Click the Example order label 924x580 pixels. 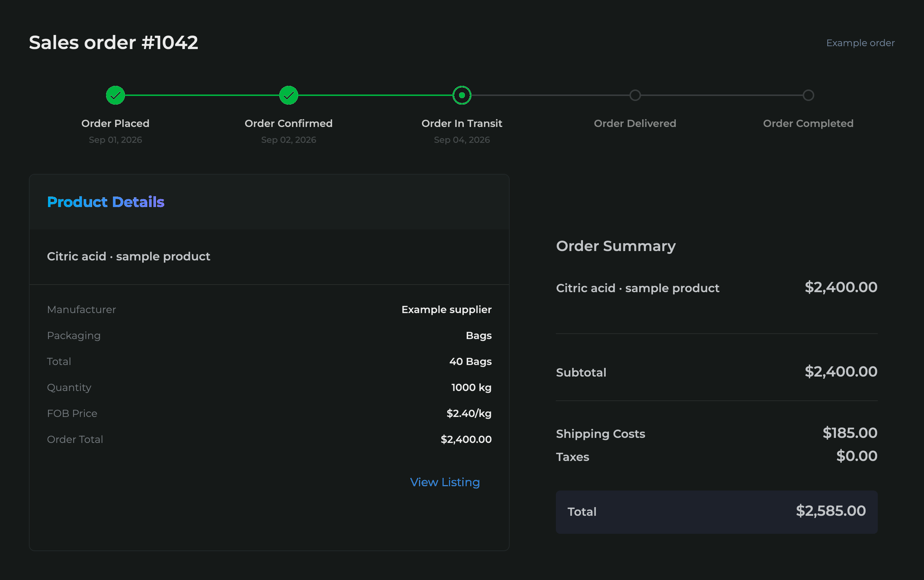click(860, 43)
